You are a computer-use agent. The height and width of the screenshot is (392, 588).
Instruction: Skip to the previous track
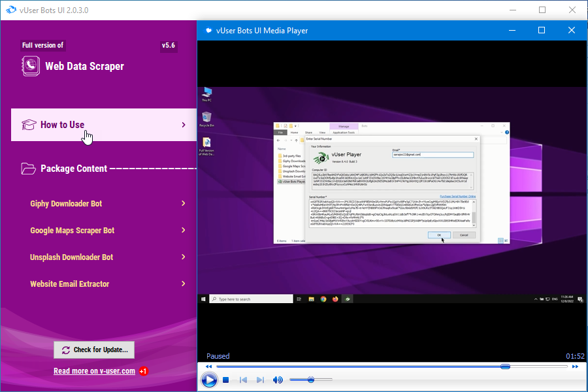tap(244, 380)
